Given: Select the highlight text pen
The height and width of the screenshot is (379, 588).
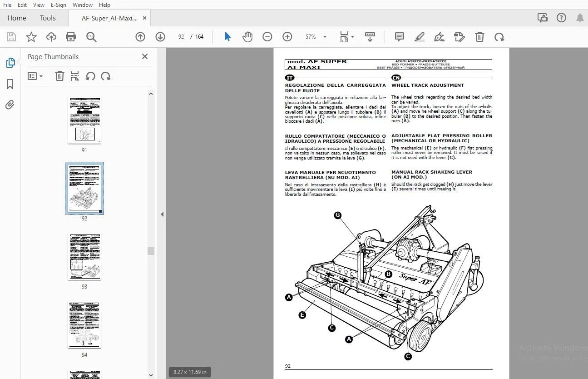Looking at the screenshot, I should point(420,37).
